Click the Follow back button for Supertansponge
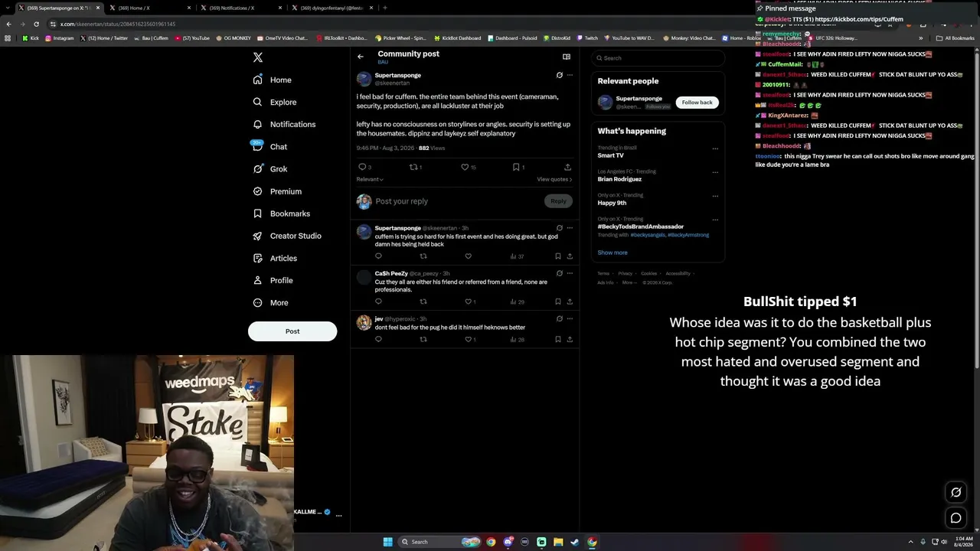The width and height of the screenshot is (980, 551). pos(697,102)
